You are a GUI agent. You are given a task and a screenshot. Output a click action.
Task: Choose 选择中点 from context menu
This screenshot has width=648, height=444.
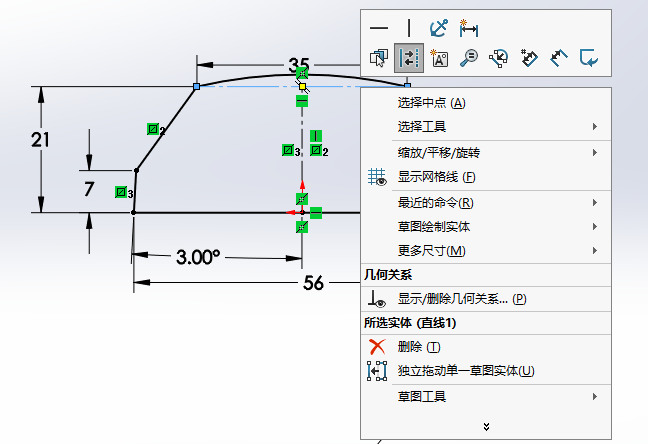pyautogui.click(x=431, y=103)
